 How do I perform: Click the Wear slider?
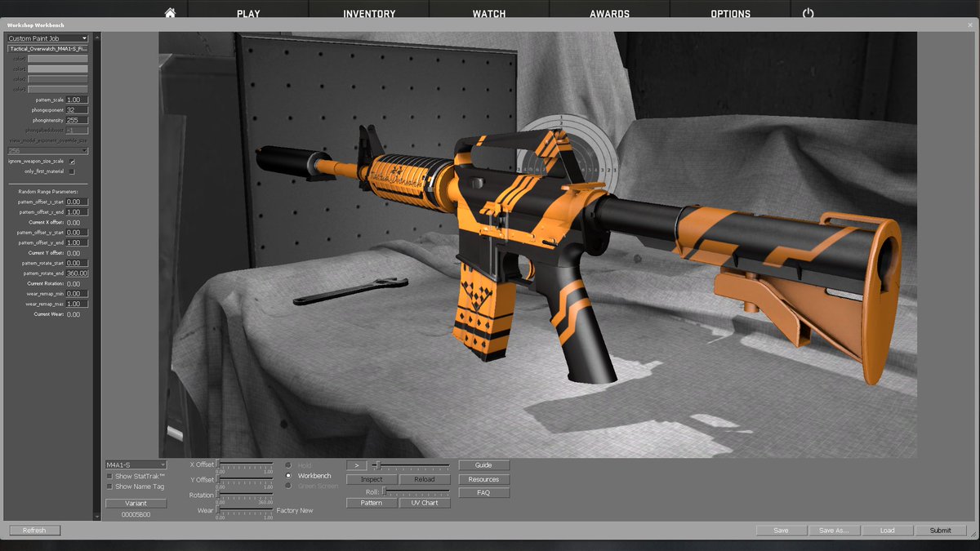[x=244, y=511]
